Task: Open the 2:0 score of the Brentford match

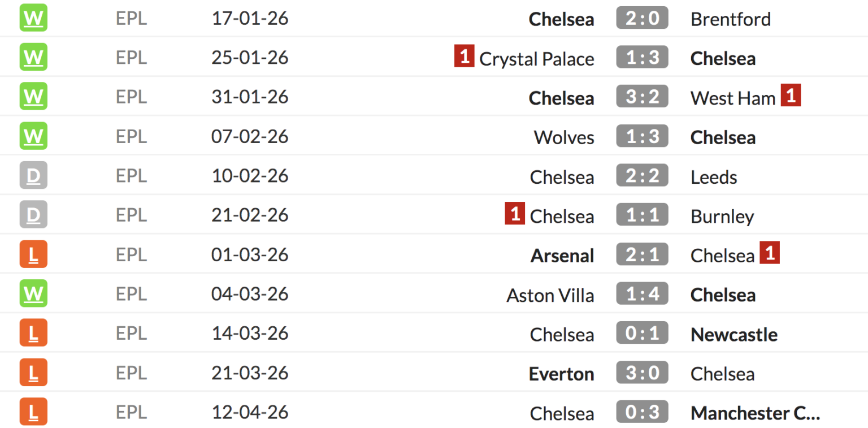Action: click(x=642, y=18)
